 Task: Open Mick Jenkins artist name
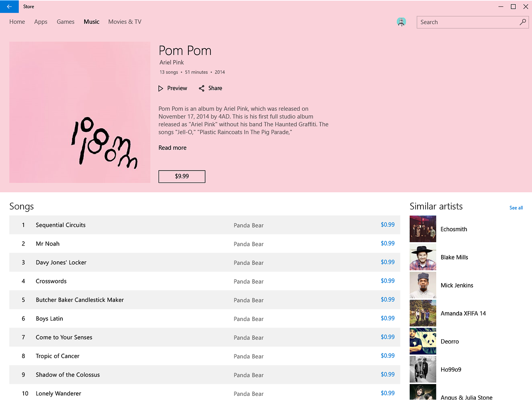(457, 286)
